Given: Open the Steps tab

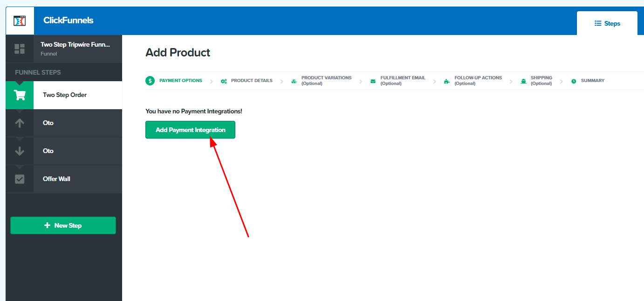Looking at the screenshot, I should [607, 23].
